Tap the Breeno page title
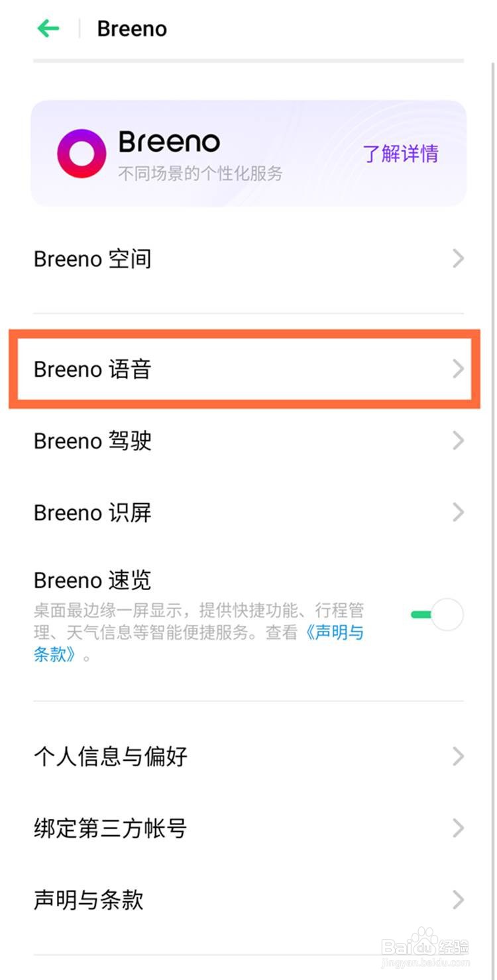Image resolution: width=497 pixels, height=980 pixels. click(x=132, y=29)
